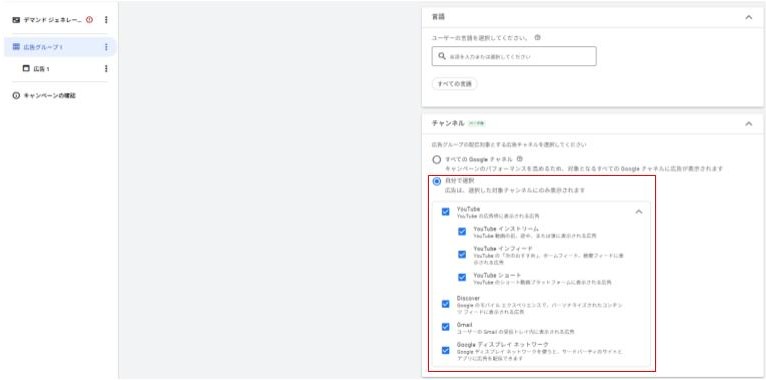Open the デマンド ジェネレー campaign more-options menu
Image resolution: width=766 pixels, height=380 pixels.
(106, 20)
